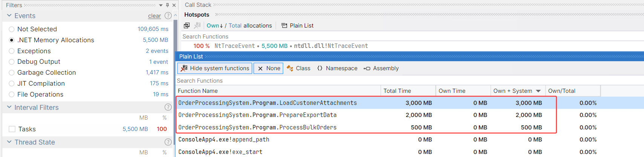Viewport: 644px width, 157px height.
Task: Select the Garbage Collection radio option
Action: pos(12,72)
